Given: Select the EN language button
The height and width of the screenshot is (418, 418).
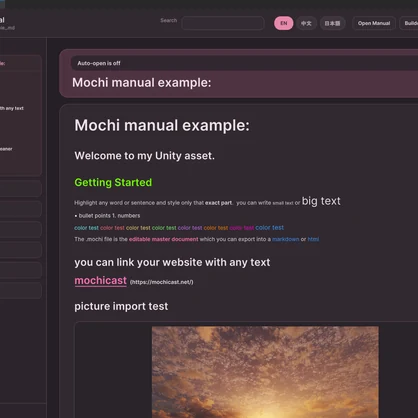Looking at the screenshot, I should point(284,23).
